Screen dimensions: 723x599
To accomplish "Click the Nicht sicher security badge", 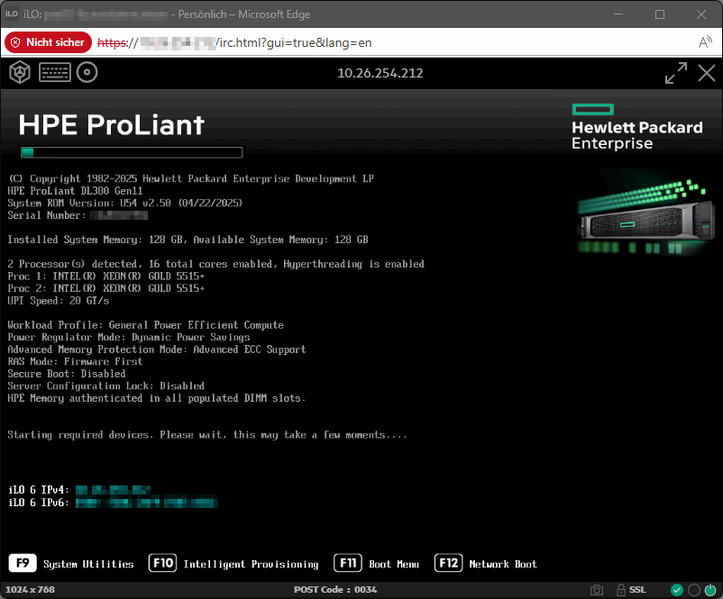I will pyautogui.click(x=48, y=42).
